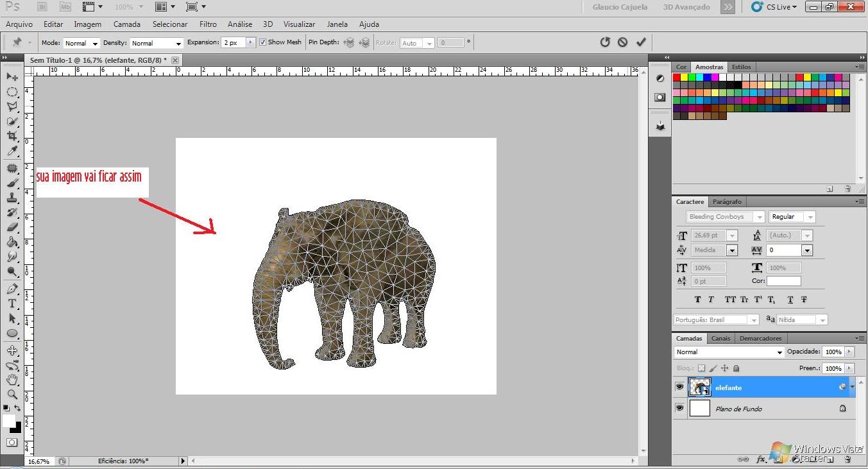Select the Paint Bucket tool
This screenshot has height=469, width=868.
[x=12, y=242]
